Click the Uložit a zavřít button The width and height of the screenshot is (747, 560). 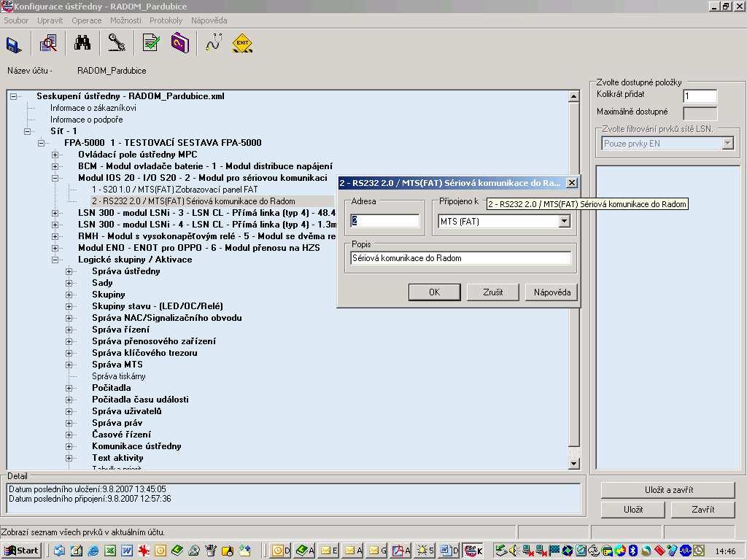[668, 489]
